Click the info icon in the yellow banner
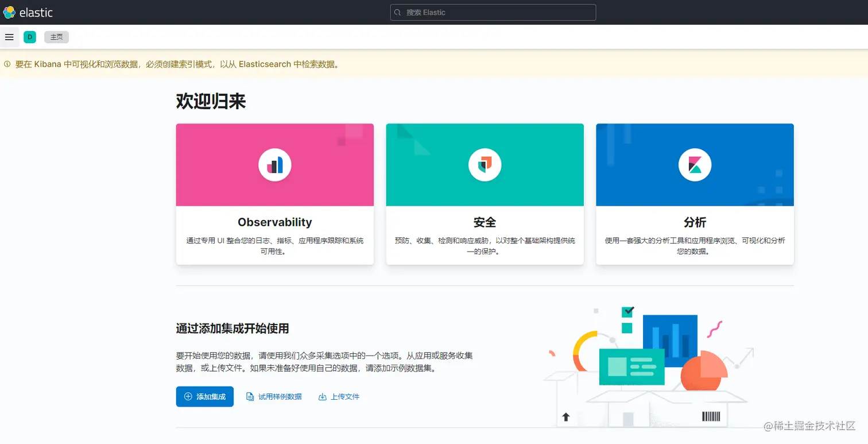 [x=7, y=64]
